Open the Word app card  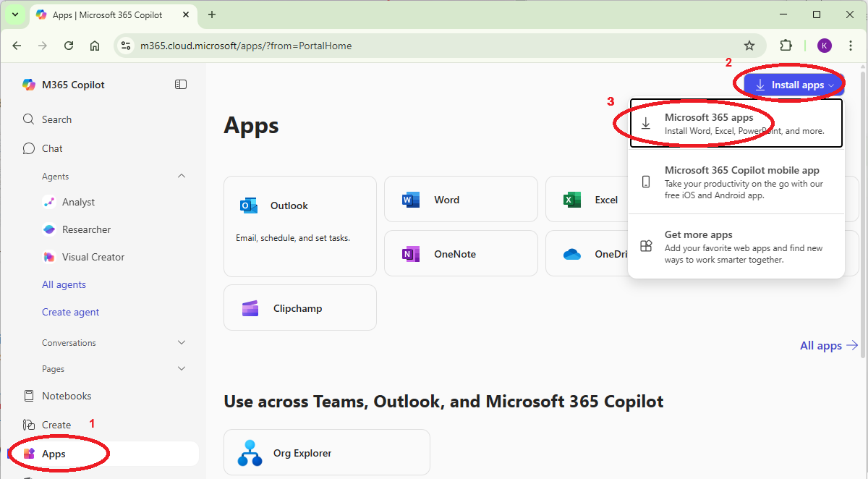click(x=461, y=200)
